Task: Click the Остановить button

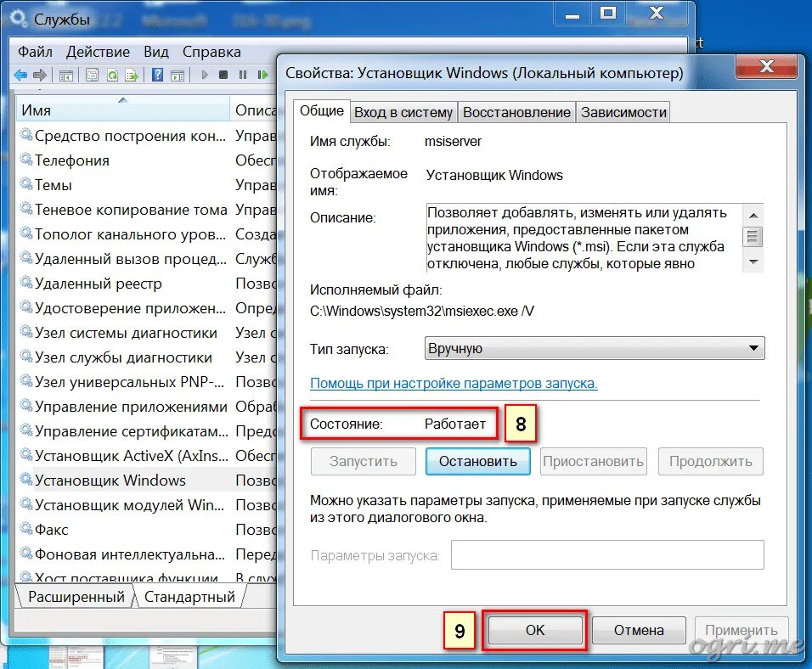Action: click(x=477, y=461)
